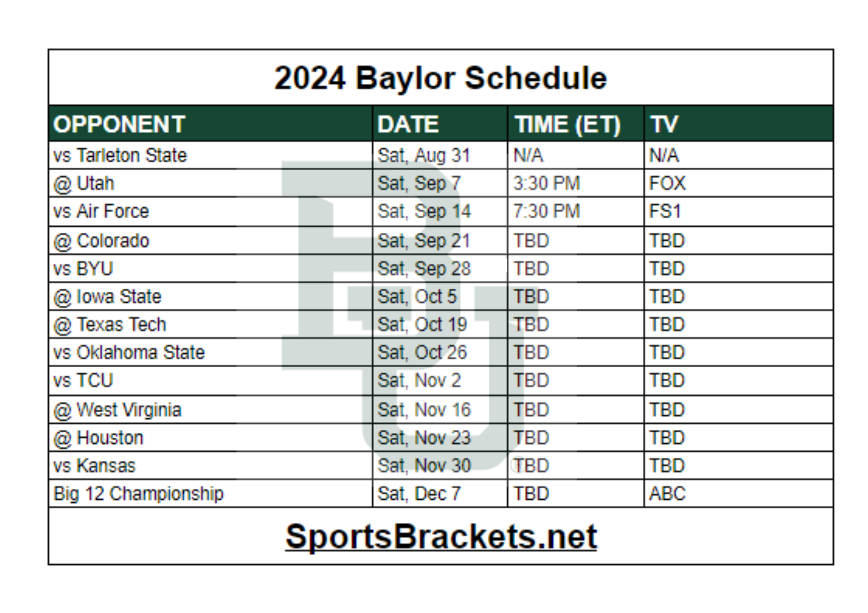Select the 7:30 PM time cell
Viewport: 868px width, 613px height.
pos(546,211)
